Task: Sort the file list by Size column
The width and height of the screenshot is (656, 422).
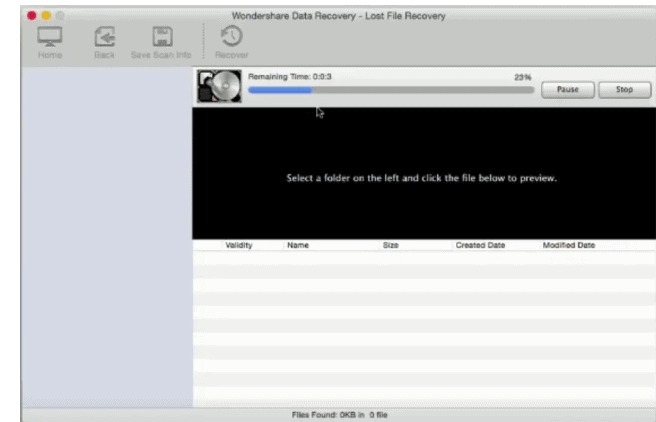Action: coord(390,245)
